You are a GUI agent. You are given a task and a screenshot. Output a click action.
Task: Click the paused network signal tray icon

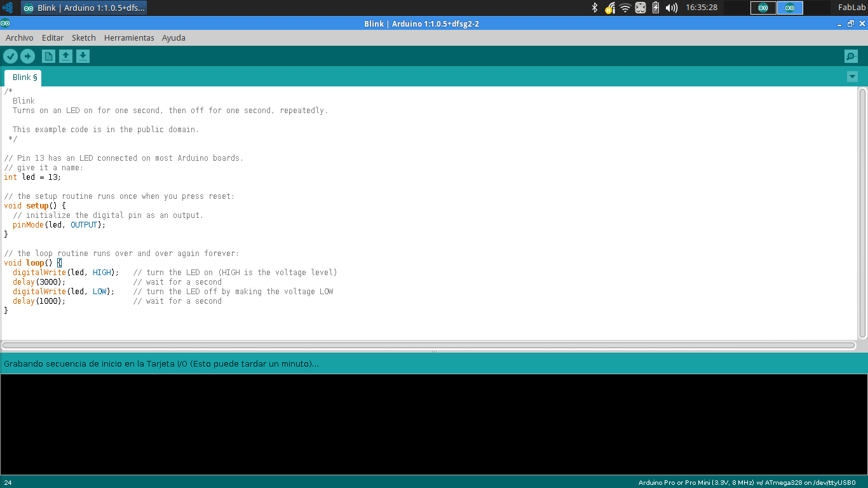[x=610, y=8]
